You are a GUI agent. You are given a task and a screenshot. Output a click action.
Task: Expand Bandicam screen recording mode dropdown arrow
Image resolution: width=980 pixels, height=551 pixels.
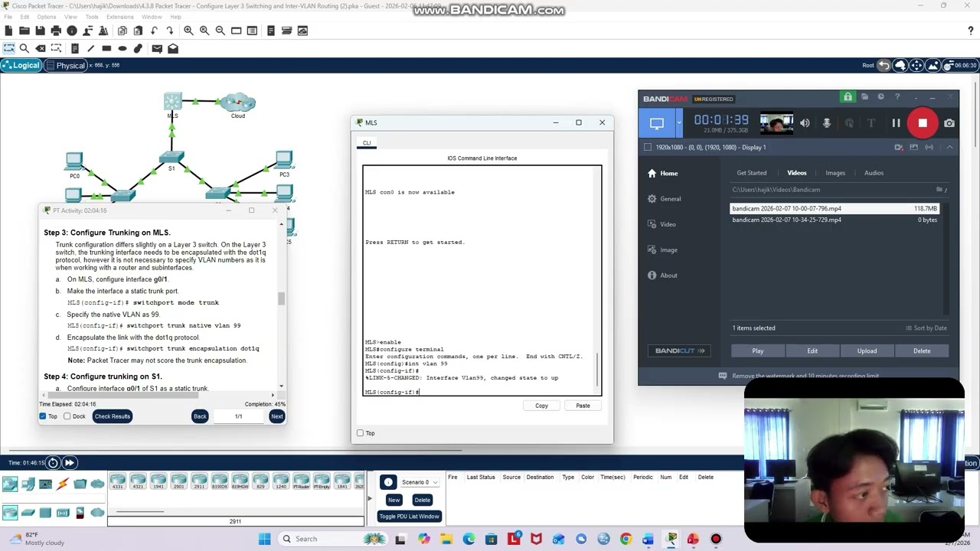point(679,122)
